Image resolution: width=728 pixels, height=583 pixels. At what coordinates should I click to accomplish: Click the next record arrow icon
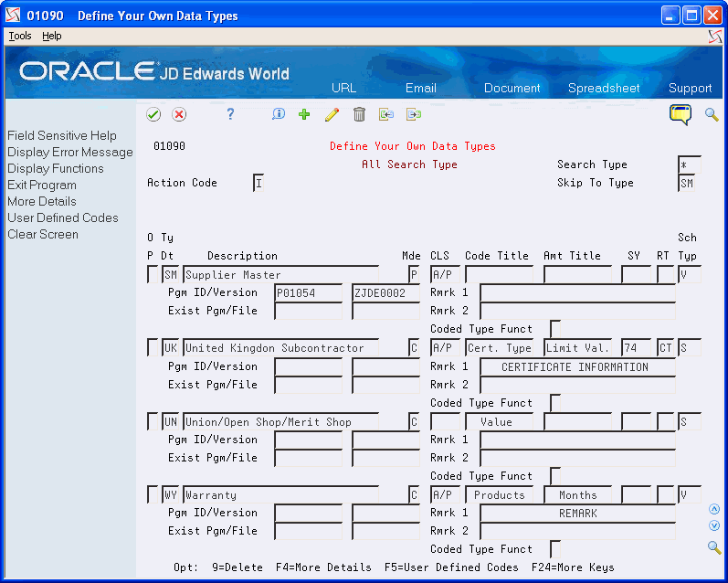pos(414,114)
